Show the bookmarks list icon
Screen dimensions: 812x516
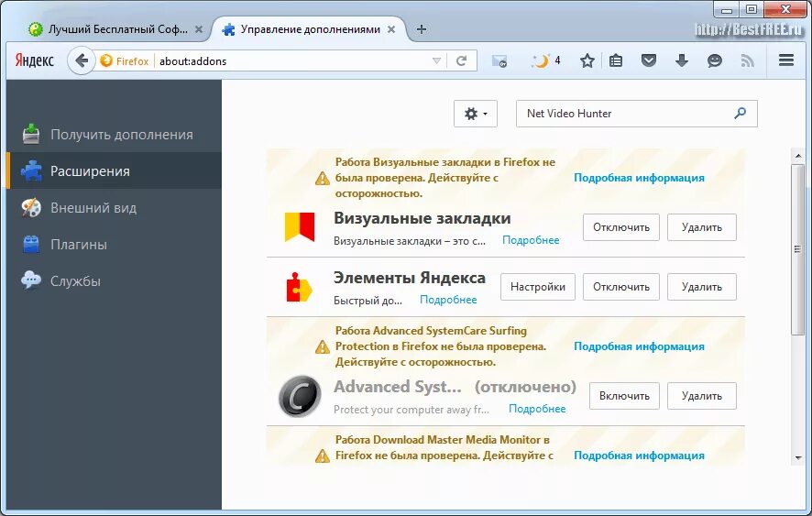(616, 61)
